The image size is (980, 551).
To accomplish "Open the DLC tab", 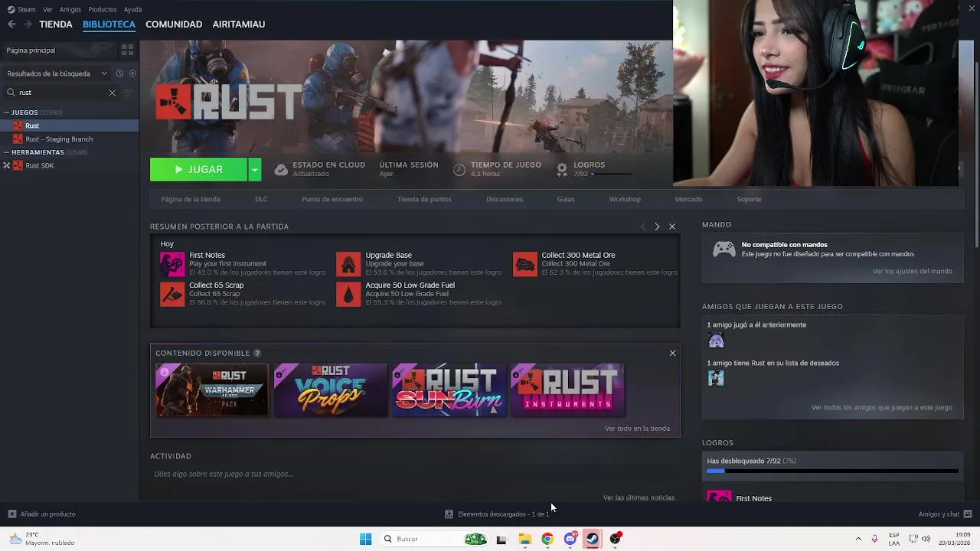I will (x=261, y=199).
